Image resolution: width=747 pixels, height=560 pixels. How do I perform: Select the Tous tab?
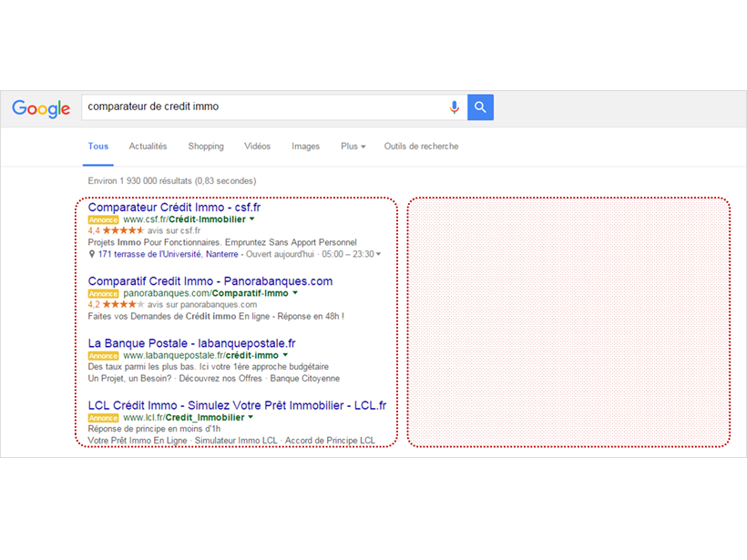click(98, 147)
